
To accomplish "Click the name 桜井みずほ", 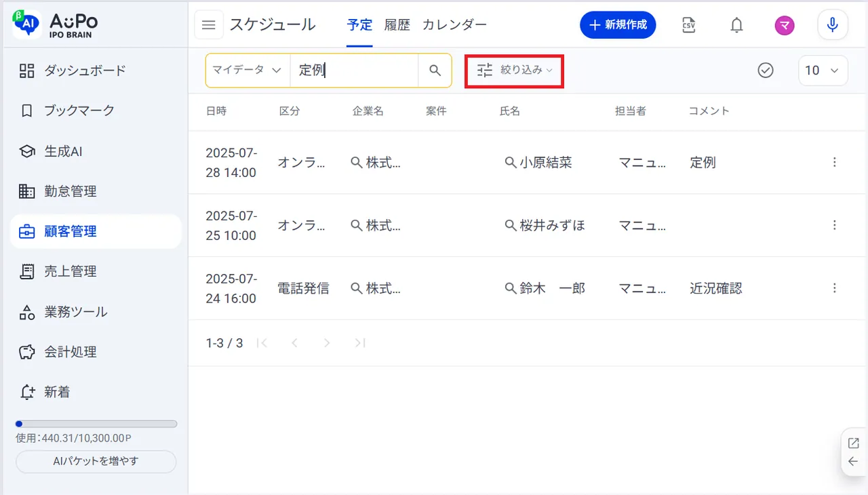I will [x=553, y=226].
